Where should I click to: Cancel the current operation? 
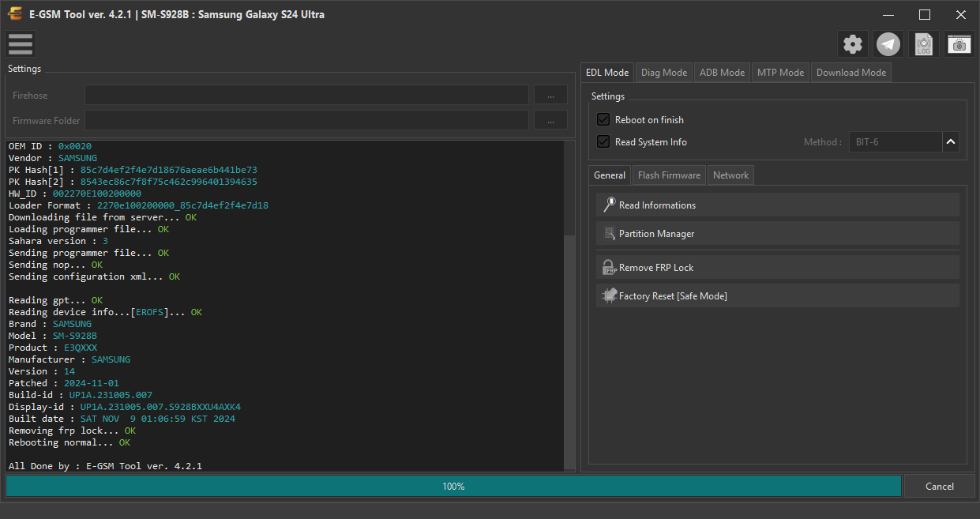(x=940, y=486)
